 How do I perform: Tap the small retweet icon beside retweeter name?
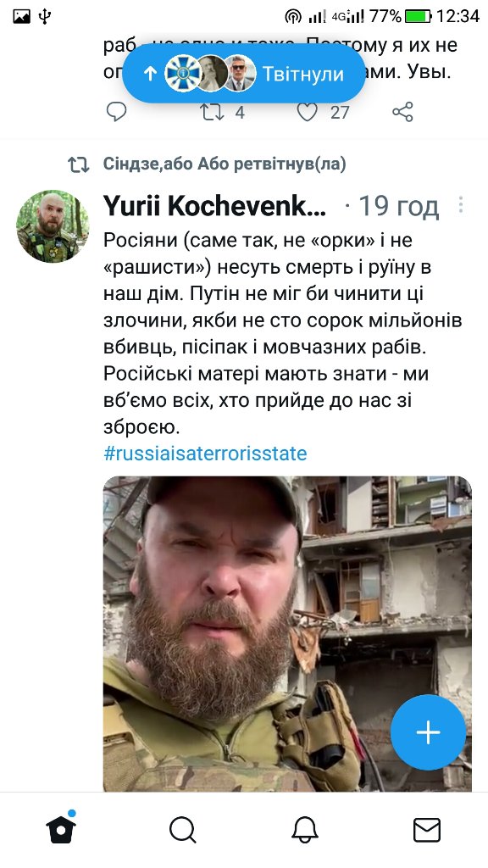79,164
